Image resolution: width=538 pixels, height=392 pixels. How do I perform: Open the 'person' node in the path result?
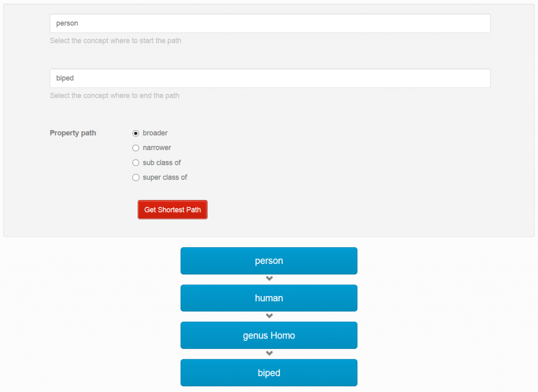pyautogui.click(x=269, y=261)
